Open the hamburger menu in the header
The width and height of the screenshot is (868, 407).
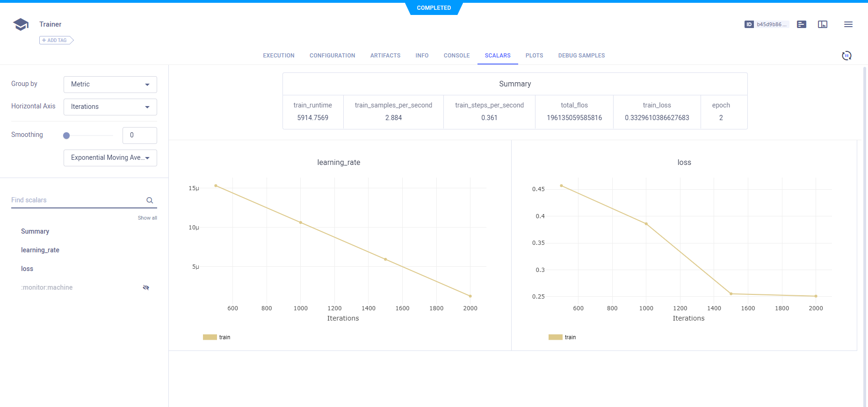pos(848,24)
